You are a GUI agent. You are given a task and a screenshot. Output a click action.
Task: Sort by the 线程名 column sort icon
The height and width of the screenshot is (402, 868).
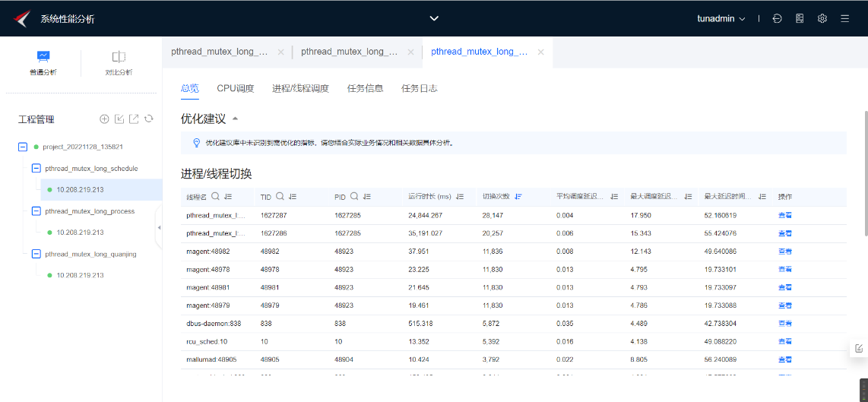click(x=228, y=197)
